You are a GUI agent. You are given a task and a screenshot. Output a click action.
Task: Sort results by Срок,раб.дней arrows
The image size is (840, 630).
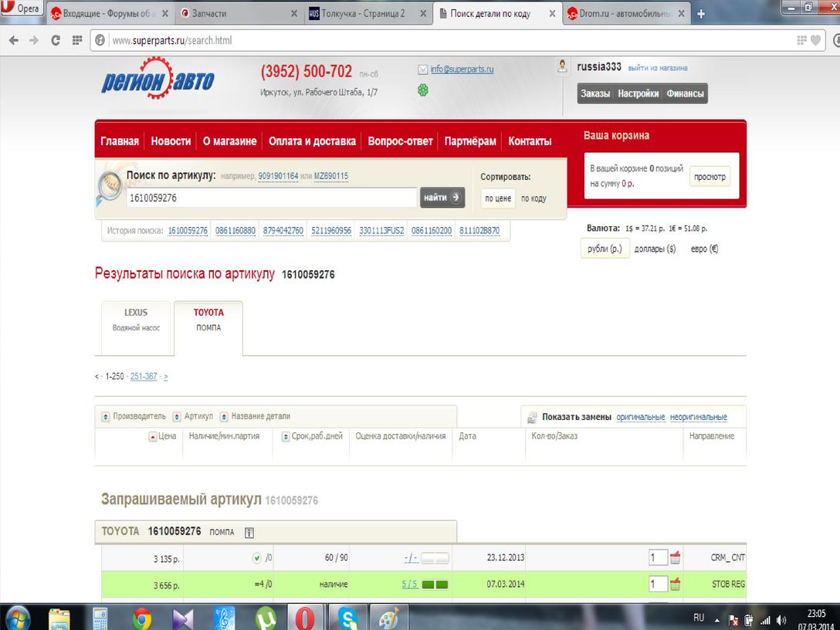tap(286, 437)
